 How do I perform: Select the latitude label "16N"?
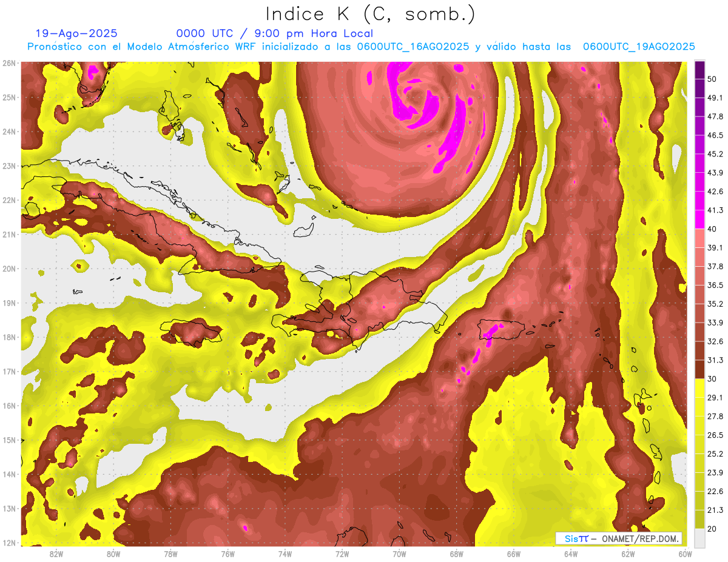[9, 406]
